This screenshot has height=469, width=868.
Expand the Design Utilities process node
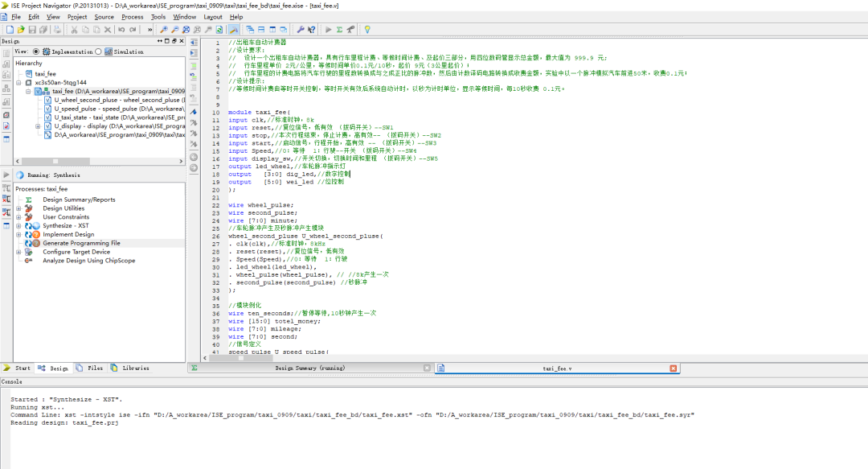click(x=18, y=208)
